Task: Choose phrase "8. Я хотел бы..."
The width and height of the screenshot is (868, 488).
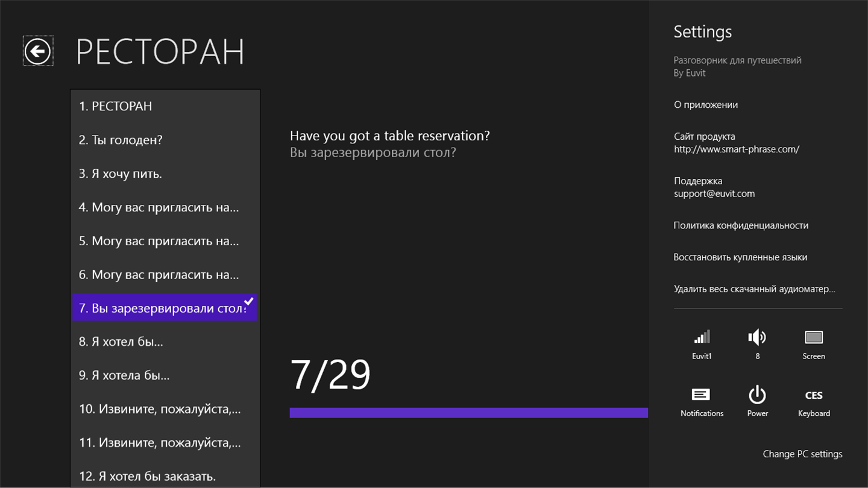Action: coord(165,342)
